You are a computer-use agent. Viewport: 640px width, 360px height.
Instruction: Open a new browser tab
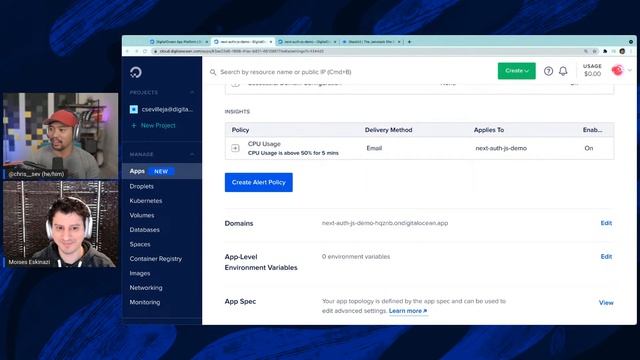pyautogui.click(x=409, y=42)
